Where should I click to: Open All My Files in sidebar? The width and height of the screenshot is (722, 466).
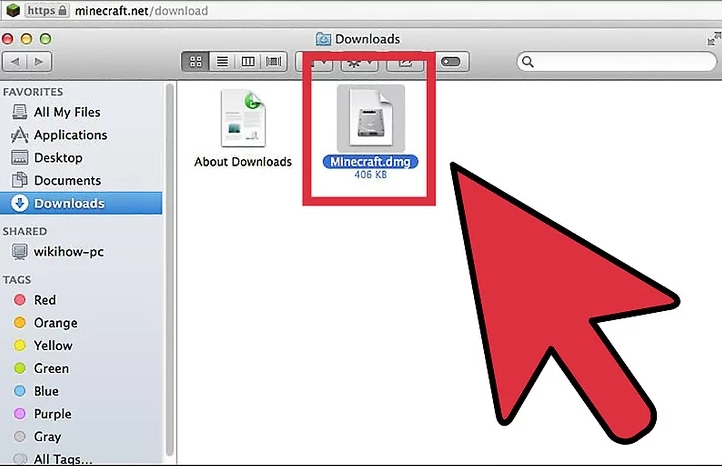click(66, 112)
